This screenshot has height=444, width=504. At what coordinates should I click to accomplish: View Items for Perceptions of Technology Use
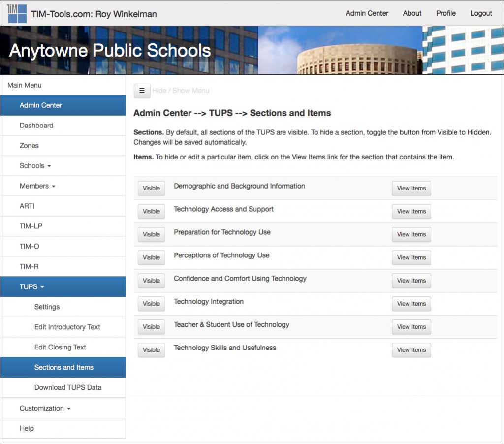click(411, 258)
